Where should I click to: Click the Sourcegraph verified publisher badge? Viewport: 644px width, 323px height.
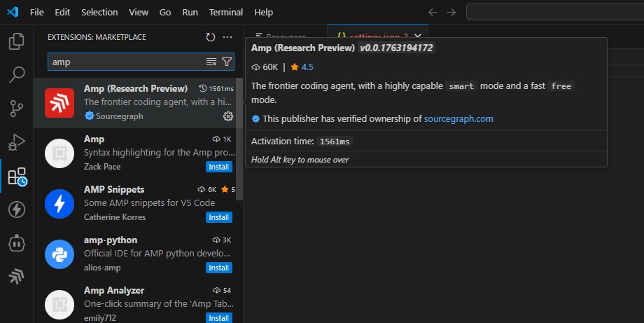pyautogui.click(x=89, y=116)
